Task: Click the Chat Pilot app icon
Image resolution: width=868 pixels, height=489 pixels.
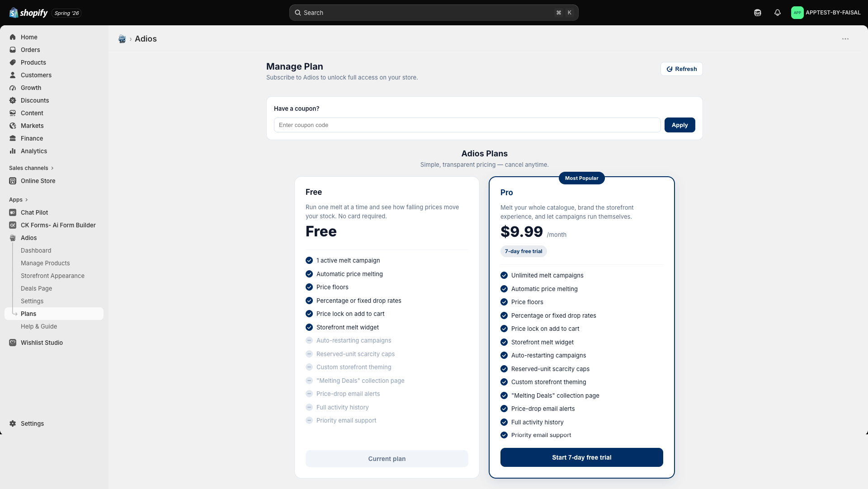Action: pyautogui.click(x=13, y=212)
